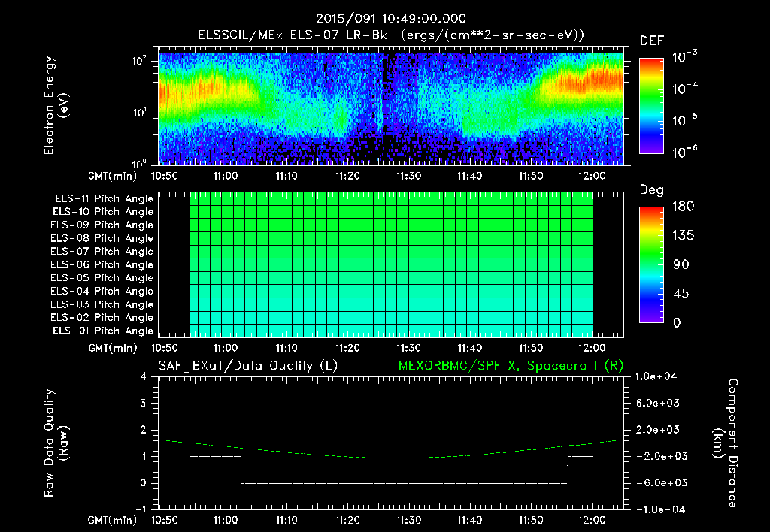Image resolution: width=770 pixels, height=532 pixels.
Task: Select the ELS-05 Pitch Angle row label
Action: 102,278
